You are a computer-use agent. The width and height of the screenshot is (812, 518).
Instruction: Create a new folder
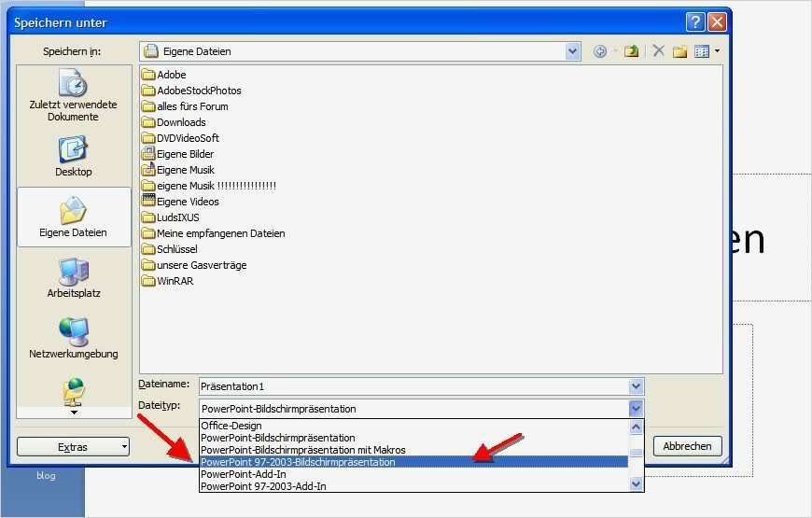tap(679, 51)
